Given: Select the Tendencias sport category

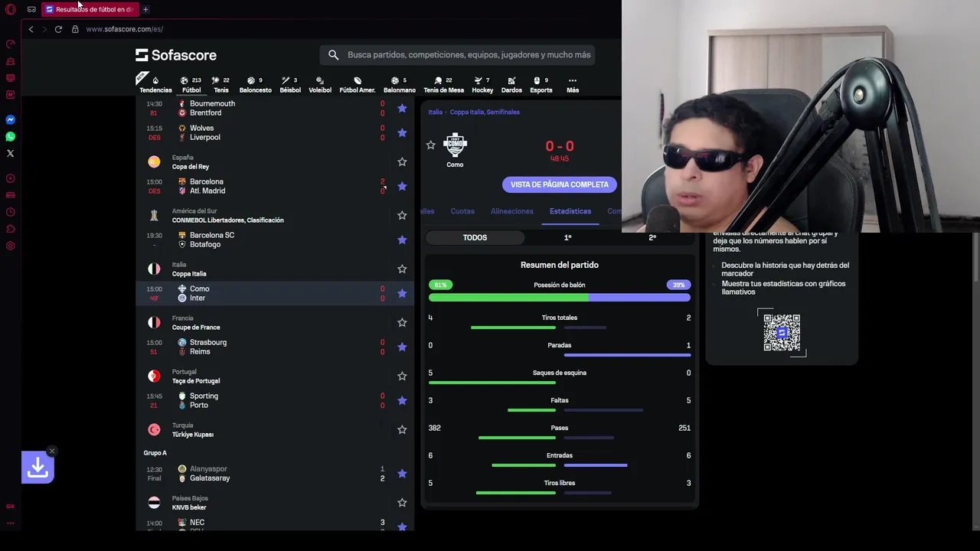Looking at the screenshot, I should (155, 84).
